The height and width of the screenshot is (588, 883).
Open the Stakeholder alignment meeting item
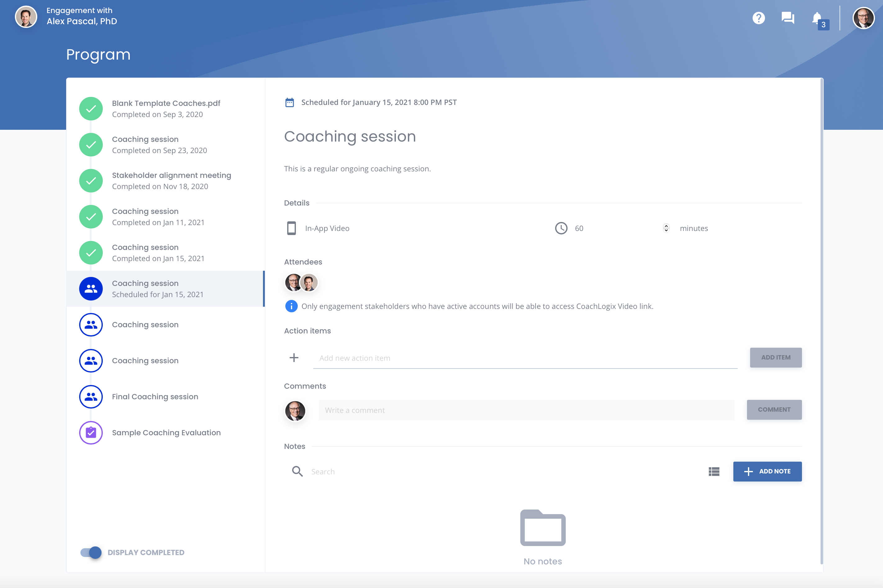click(166, 181)
